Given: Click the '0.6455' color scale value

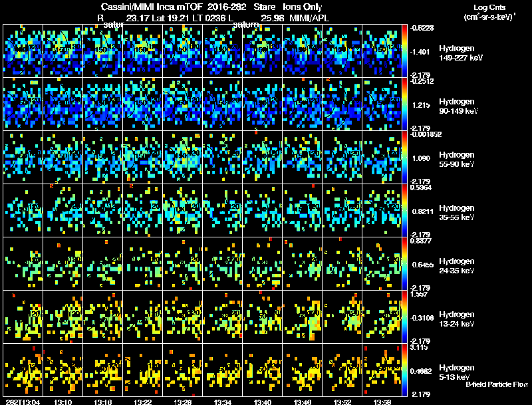Looking at the screenshot, I should coord(423,265).
